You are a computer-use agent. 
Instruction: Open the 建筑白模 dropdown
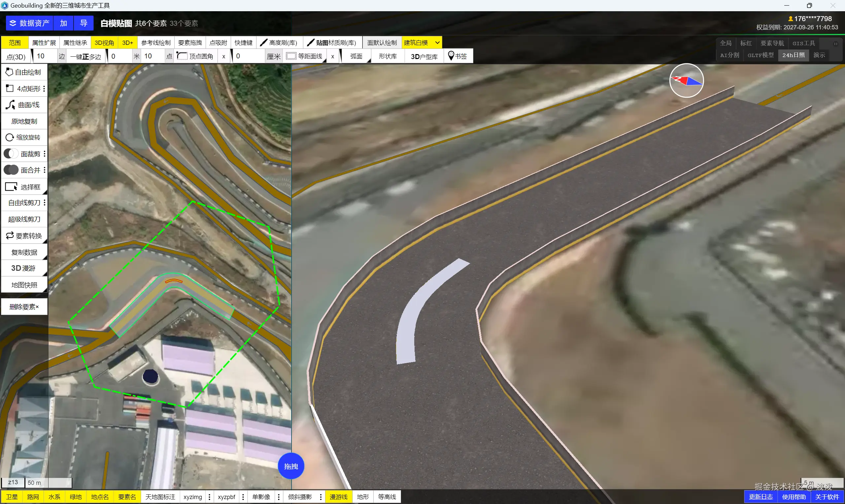coord(437,43)
